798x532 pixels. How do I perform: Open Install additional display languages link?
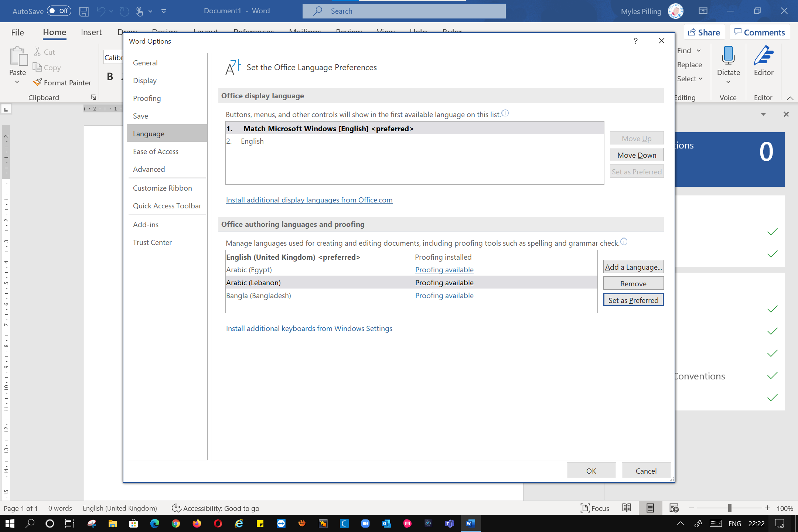pos(309,200)
